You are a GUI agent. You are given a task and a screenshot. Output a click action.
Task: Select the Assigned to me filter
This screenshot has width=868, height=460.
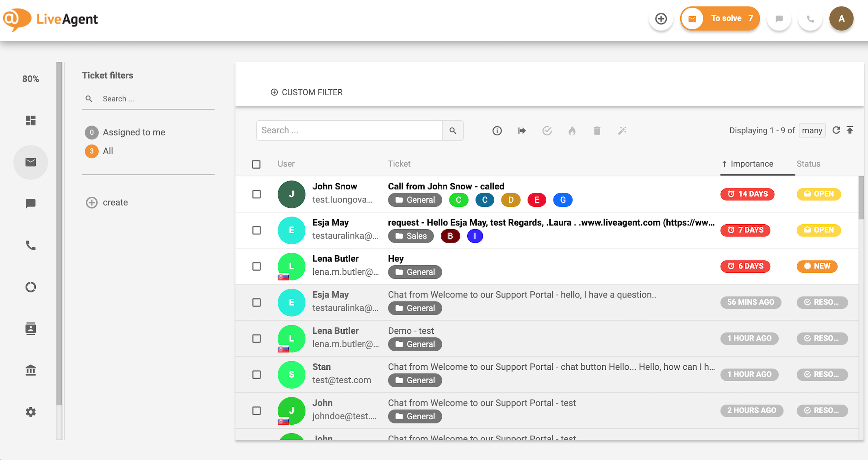pyautogui.click(x=134, y=132)
